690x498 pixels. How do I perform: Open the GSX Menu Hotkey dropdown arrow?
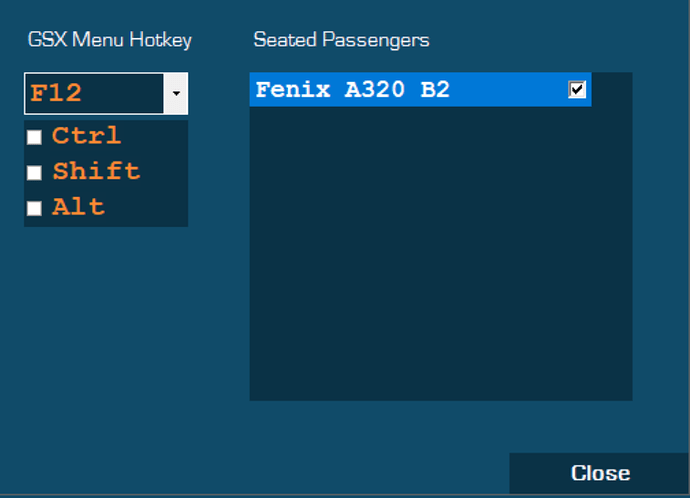click(176, 94)
